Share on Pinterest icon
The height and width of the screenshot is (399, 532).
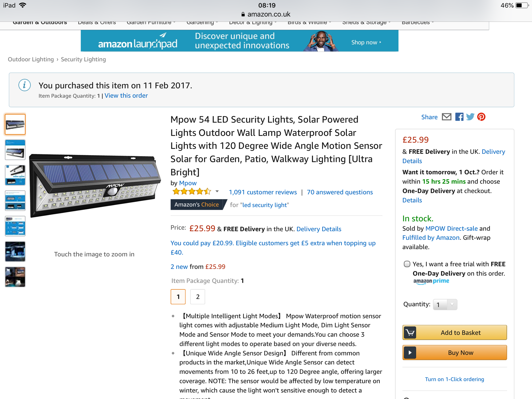pyautogui.click(x=481, y=117)
